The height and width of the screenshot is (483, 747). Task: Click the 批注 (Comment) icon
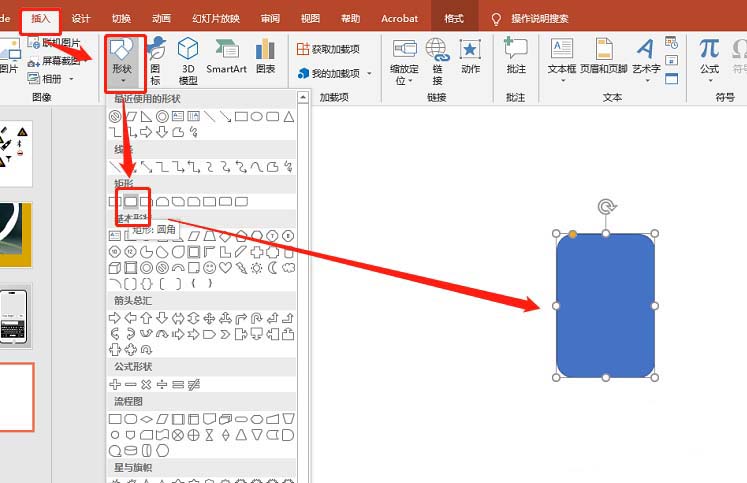point(515,58)
